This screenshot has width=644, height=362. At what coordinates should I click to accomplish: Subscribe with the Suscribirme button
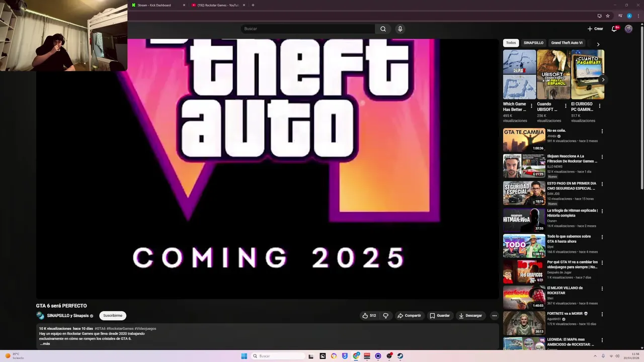[x=113, y=316]
